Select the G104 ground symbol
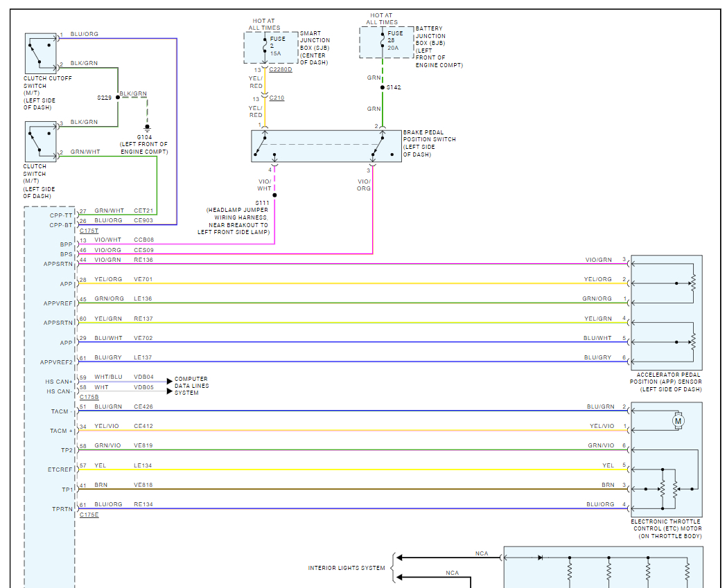 coord(147,128)
